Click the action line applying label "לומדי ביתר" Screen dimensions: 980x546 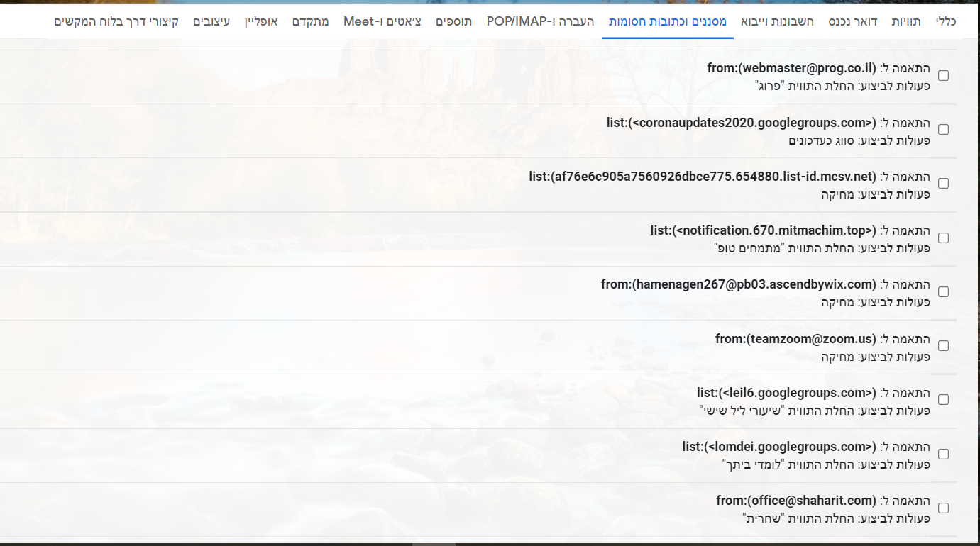click(826, 464)
